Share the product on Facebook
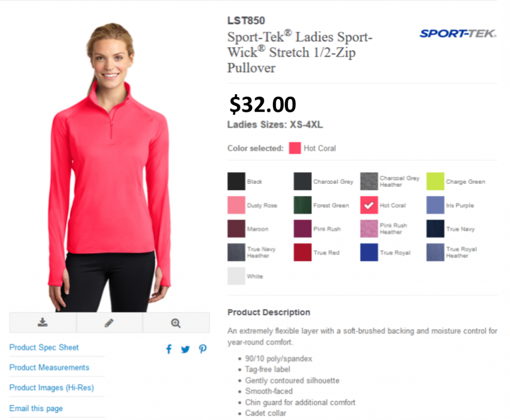The height and width of the screenshot is (420, 510). tap(169, 349)
